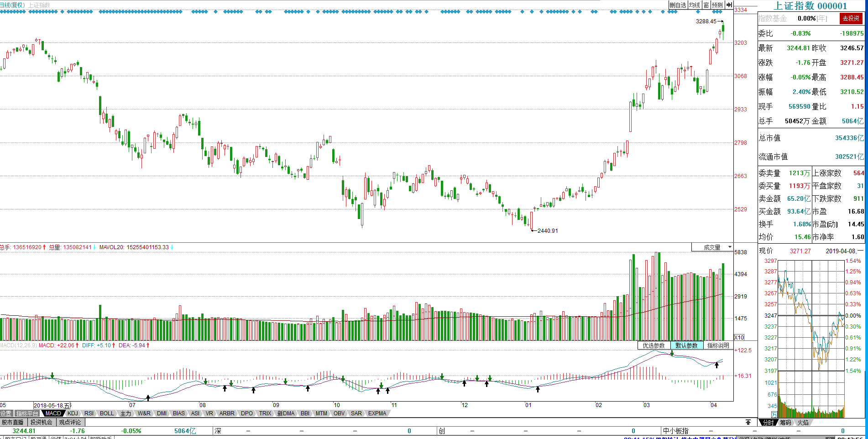Click the last black up-arrow signal on MACD chart

click(x=716, y=365)
